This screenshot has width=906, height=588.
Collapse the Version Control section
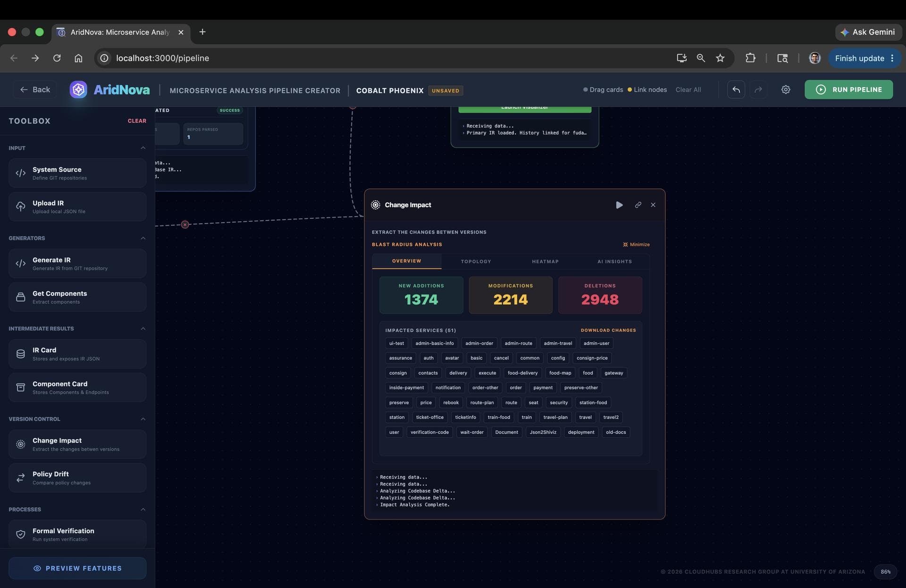point(143,419)
